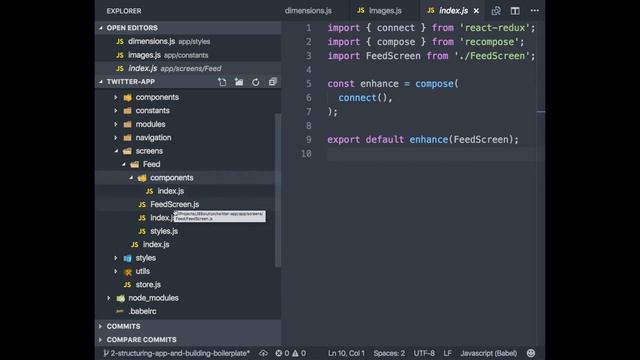Click 'recompose' string in line 2
640x360 pixels.
click(489, 42)
